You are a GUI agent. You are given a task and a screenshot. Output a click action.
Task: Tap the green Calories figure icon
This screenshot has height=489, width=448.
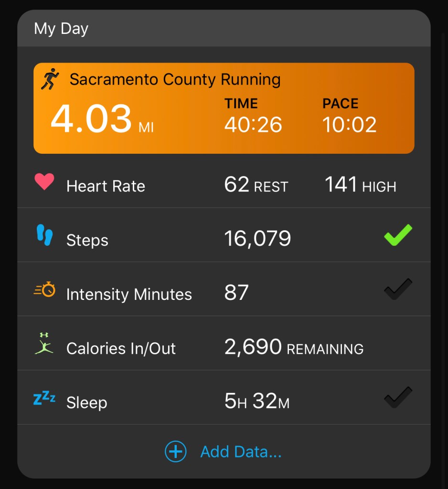pyautogui.click(x=44, y=344)
